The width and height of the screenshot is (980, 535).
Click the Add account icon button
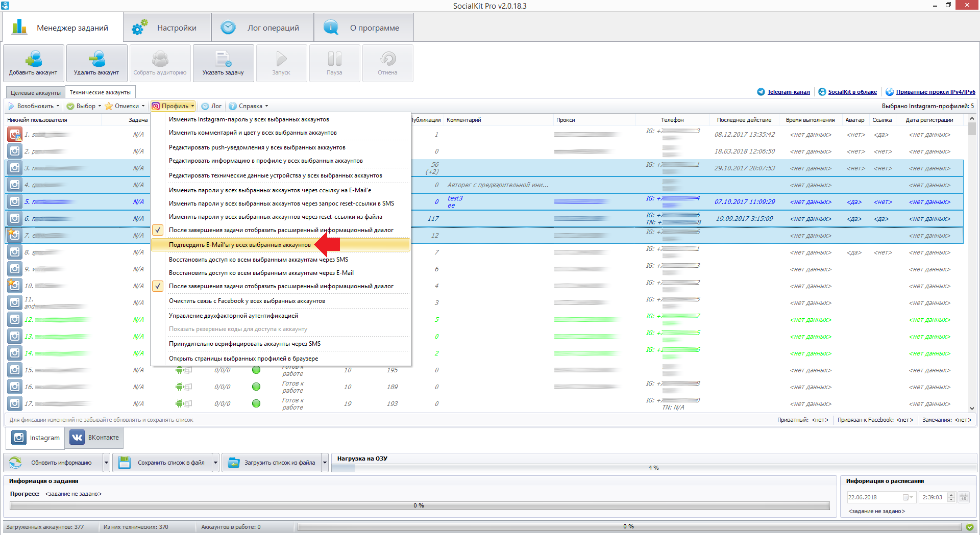point(34,63)
